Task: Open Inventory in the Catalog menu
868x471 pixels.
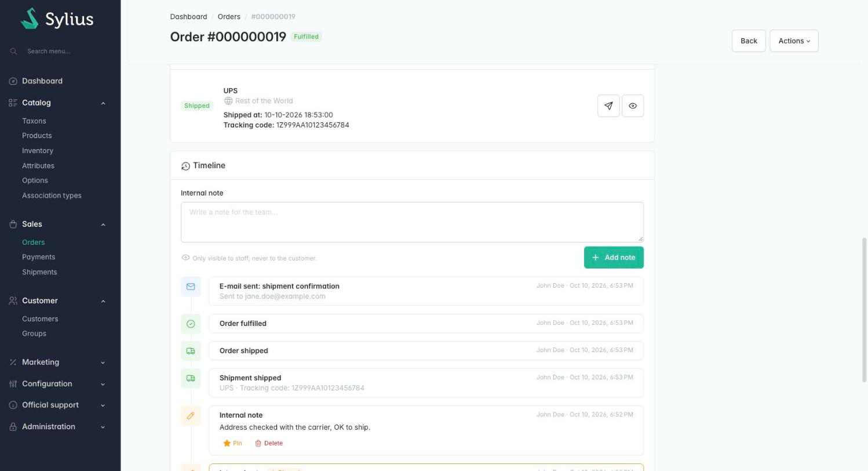Action: coord(38,151)
